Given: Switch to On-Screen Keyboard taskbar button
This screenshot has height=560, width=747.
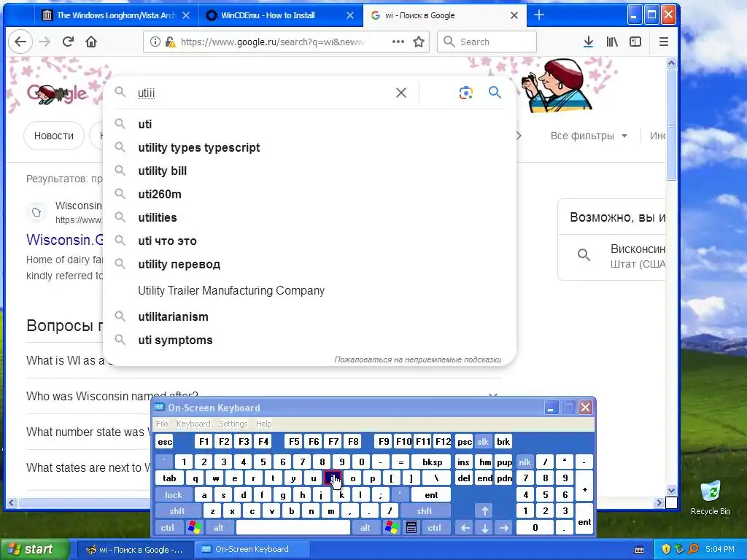Looking at the screenshot, I should (x=252, y=549).
